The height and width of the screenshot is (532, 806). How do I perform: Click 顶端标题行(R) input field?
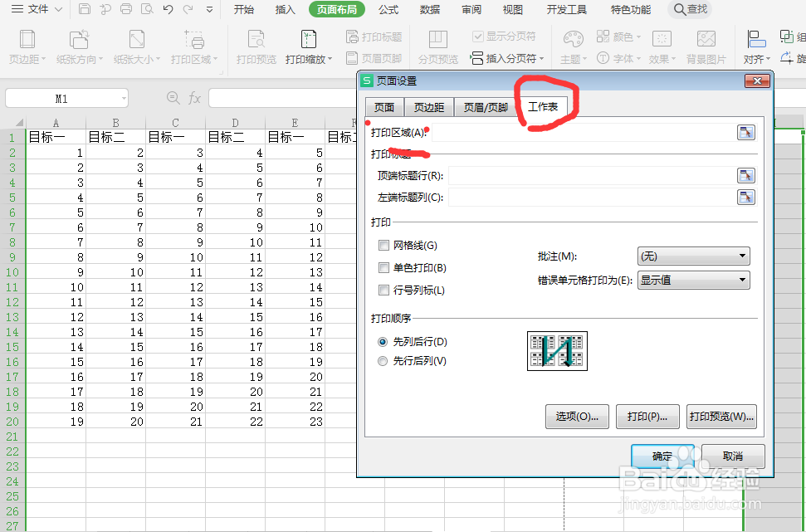tap(592, 176)
